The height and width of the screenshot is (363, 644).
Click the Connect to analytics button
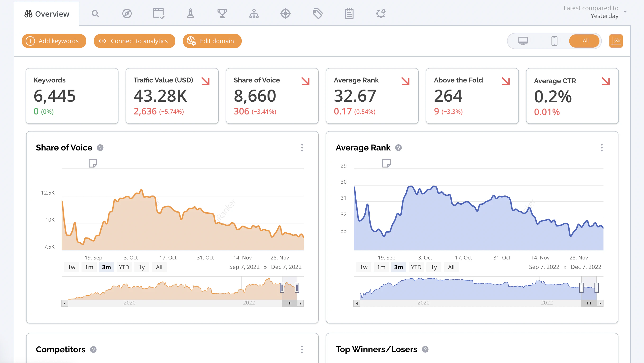pyautogui.click(x=135, y=41)
